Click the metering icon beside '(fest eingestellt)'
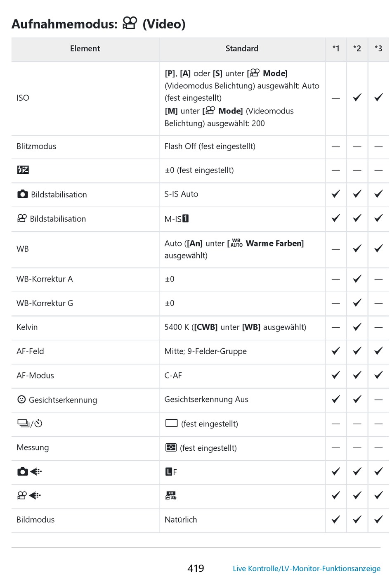This screenshot has width=392, height=575. (x=171, y=447)
